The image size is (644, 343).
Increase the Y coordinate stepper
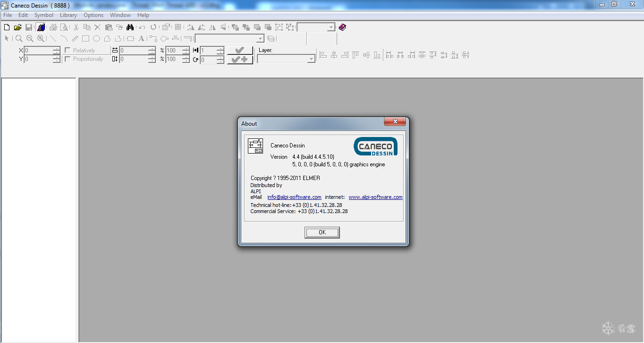point(57,57)
